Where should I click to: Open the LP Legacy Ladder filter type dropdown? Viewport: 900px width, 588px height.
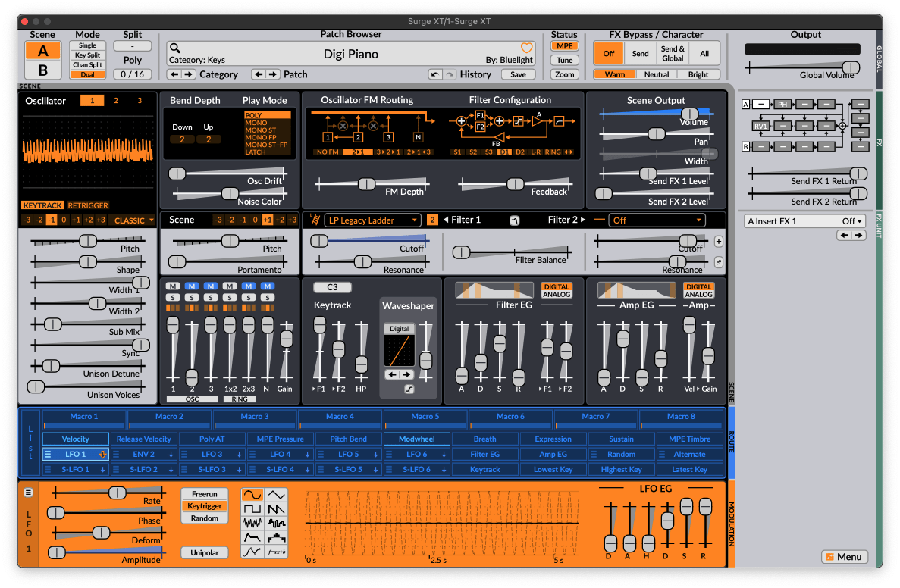pyautogui.click(x=373, y=220)
